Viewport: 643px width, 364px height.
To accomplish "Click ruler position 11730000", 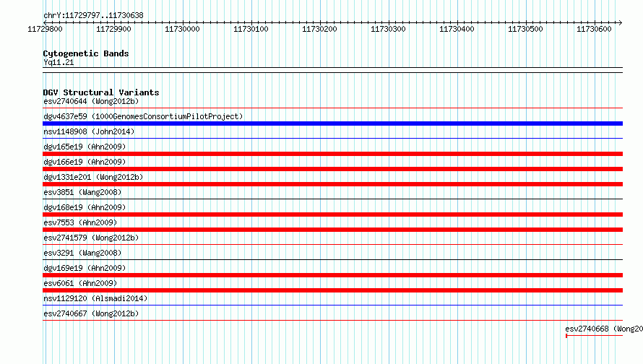I will pyautogui.click(x=182, y=29).
